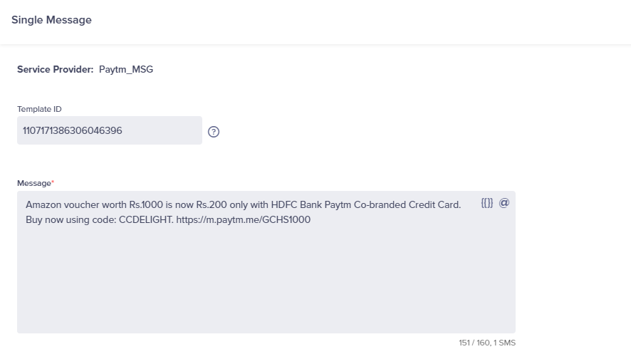Click the 151 / 160 character counter
This screenshot has height=364, width=631.
(x=487, y=343)
